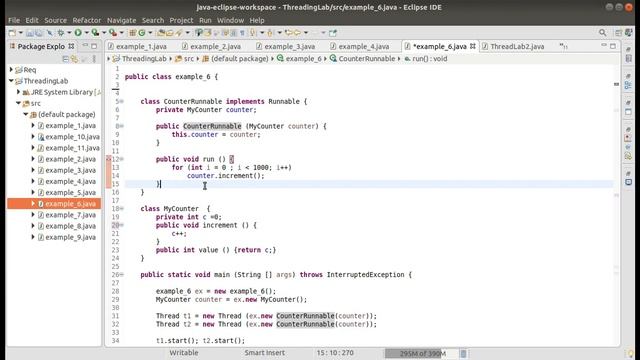Click Pin Editor toolbar icon
640x360 pixels.
click(333, 33)
